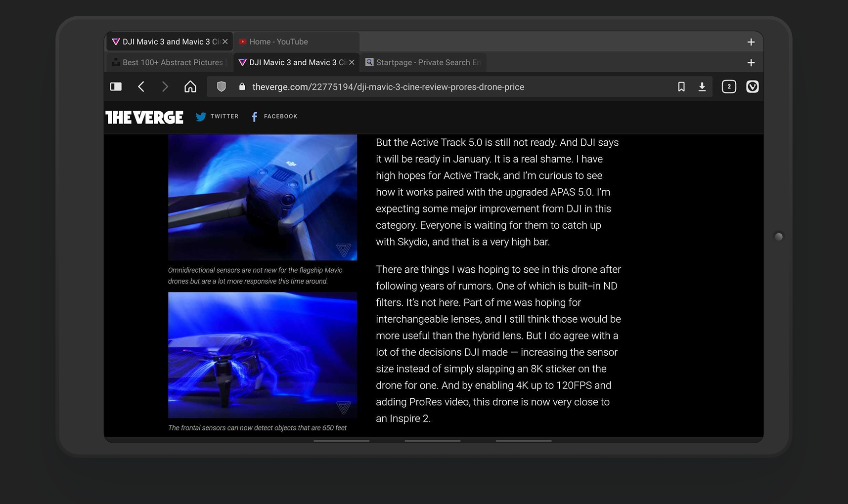Follow the Facebook share link
Screen dimensions: 848x504
coord(273,117)
